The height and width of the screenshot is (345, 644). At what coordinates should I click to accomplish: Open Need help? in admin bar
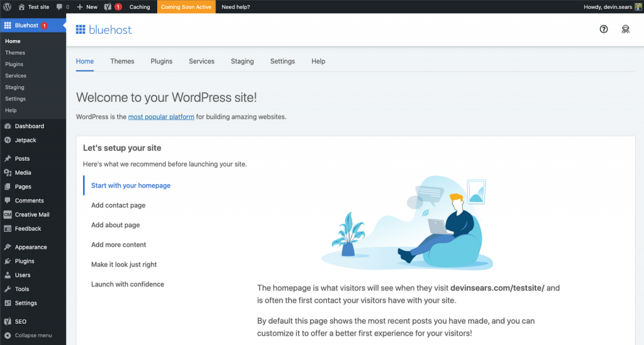pos(236,6)
